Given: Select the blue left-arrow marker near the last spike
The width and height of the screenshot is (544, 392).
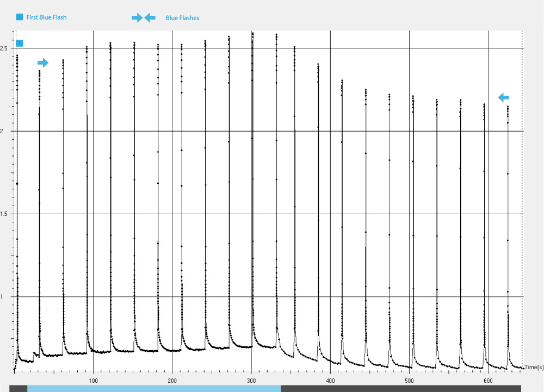Looking at the screenshot, I should point(504,97).
